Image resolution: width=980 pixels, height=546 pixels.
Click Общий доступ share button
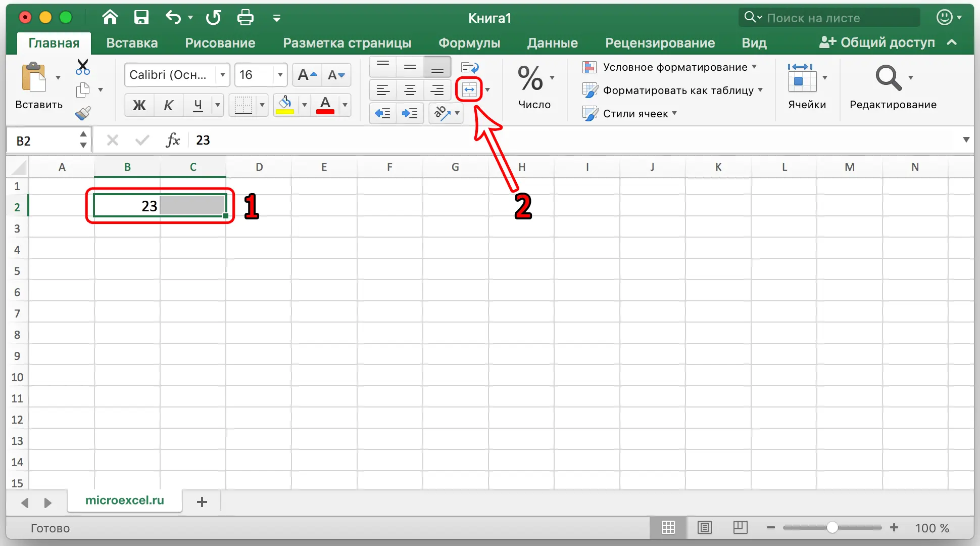pos(877,43)
